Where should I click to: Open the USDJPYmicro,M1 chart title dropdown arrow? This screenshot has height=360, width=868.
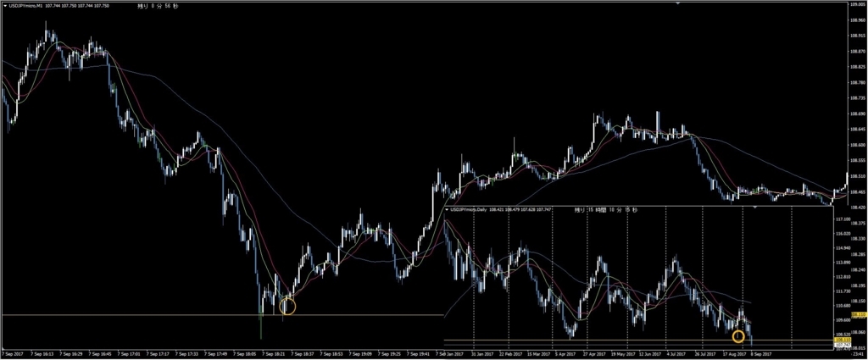coord(4,6)
